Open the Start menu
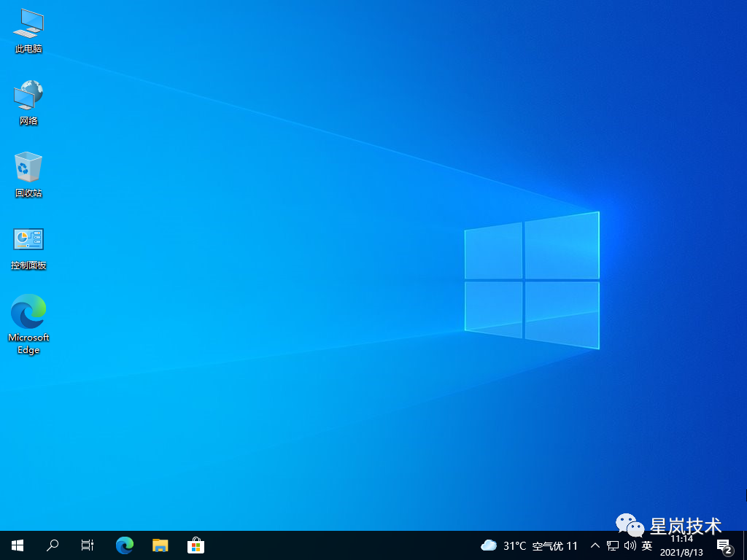The image size is (747, 560). tap(17, 545)
